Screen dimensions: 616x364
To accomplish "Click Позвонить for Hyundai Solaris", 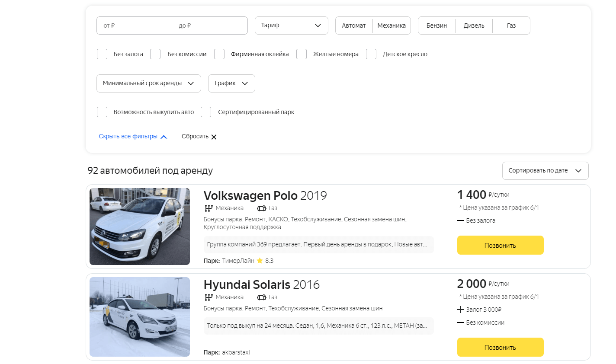I will [x=500, y=347].
